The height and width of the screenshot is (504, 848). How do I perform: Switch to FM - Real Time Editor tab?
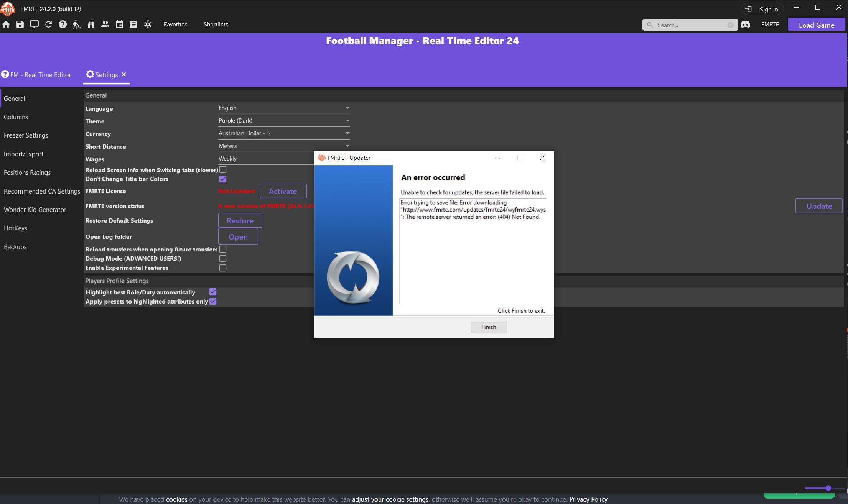[x=36, y=75]
